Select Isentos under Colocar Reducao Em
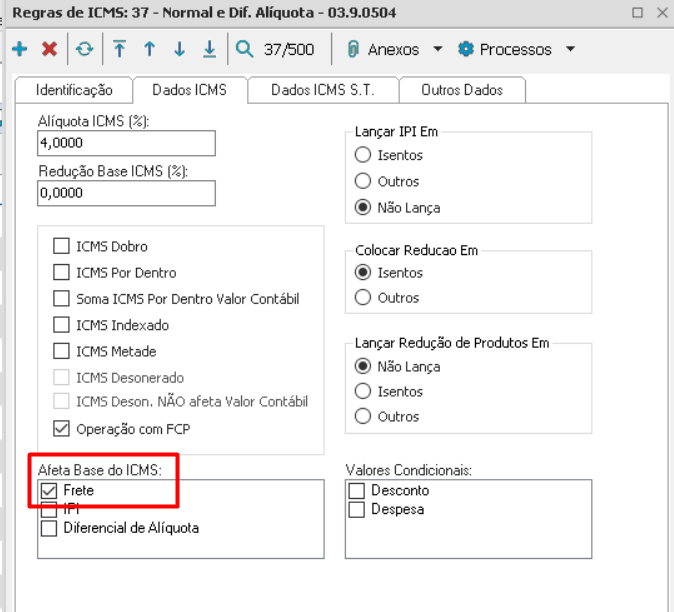The image size is (674, 612). (x=363, y=272)
